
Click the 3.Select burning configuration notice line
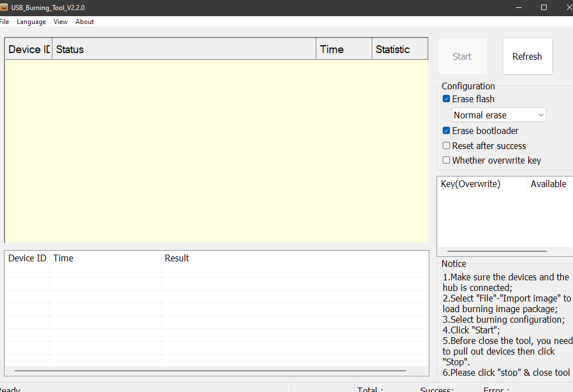[504, 319]
